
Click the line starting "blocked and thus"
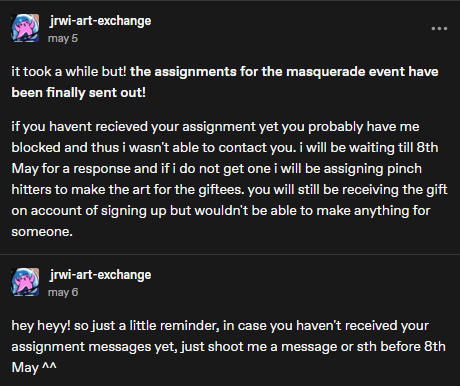(x=225, y=148)
